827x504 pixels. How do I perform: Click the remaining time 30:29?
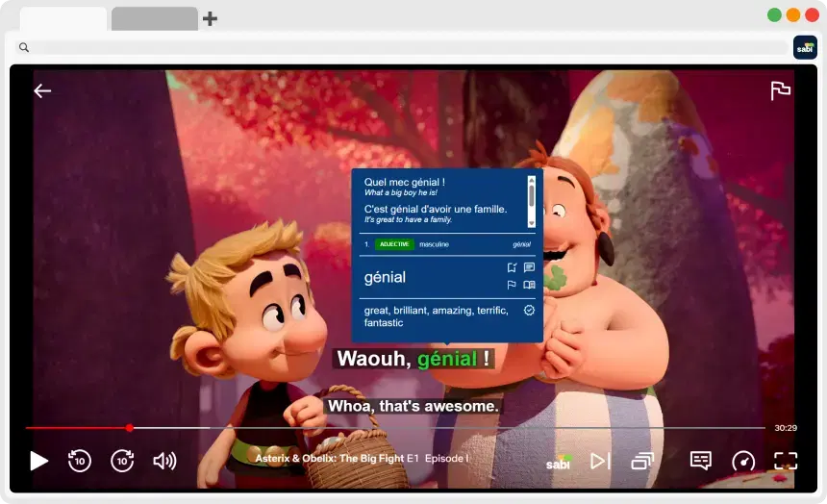pos(786,428)
